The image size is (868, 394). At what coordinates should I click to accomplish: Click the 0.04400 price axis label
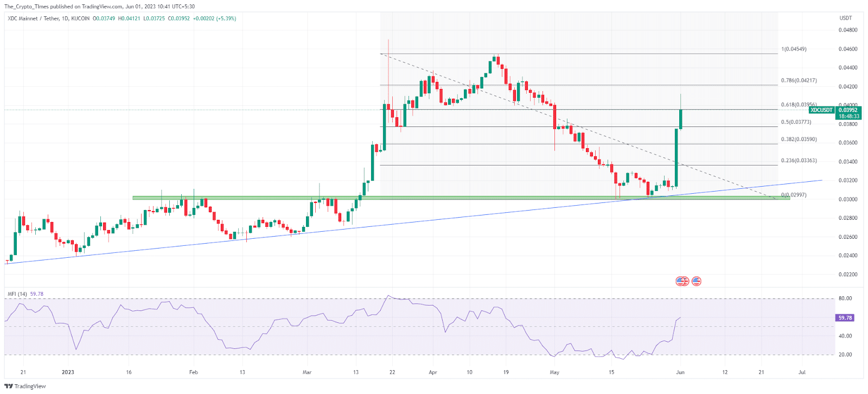[848, 68]
